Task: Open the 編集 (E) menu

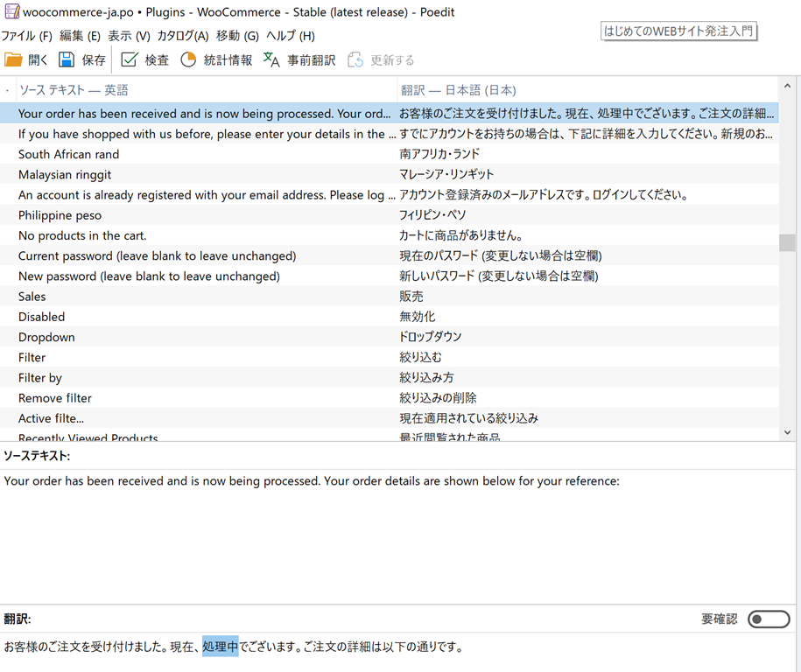Action: (80, 36)
